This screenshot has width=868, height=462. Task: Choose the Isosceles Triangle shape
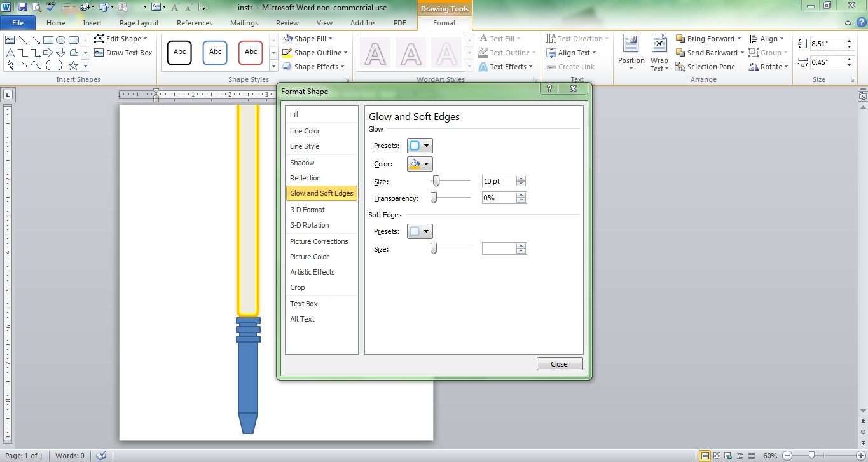[10, 52]
